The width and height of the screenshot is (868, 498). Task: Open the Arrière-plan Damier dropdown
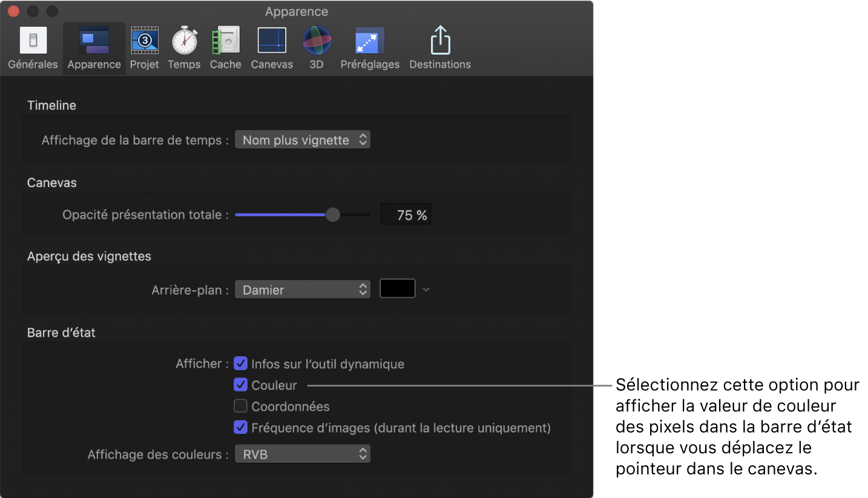pyautogui.click(x=302, y=290)
